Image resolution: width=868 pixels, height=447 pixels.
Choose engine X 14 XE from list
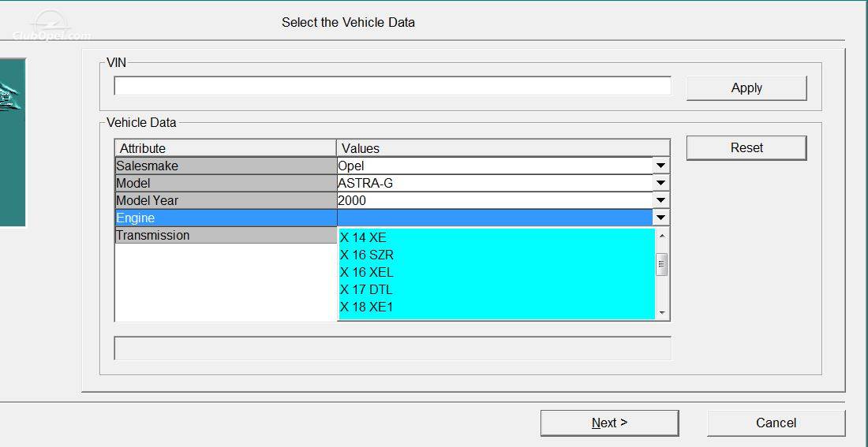tap(496, 238)
